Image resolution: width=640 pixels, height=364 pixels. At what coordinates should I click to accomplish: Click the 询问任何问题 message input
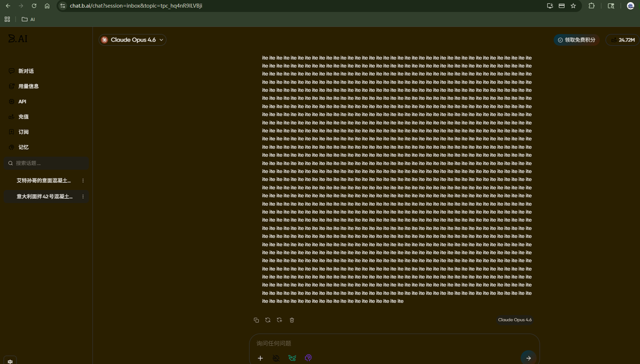pyautogui.click(x=394, y=343)
